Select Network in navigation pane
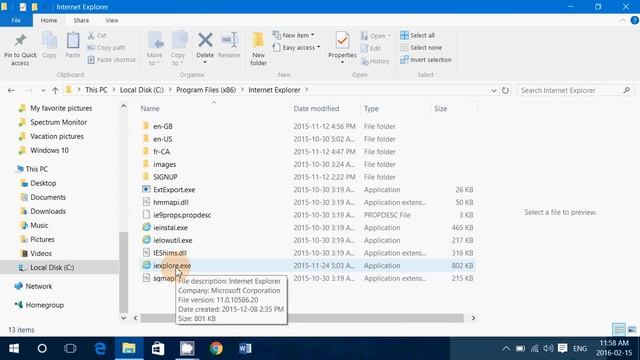Screen dimensions: 640x360 (39, 286)
